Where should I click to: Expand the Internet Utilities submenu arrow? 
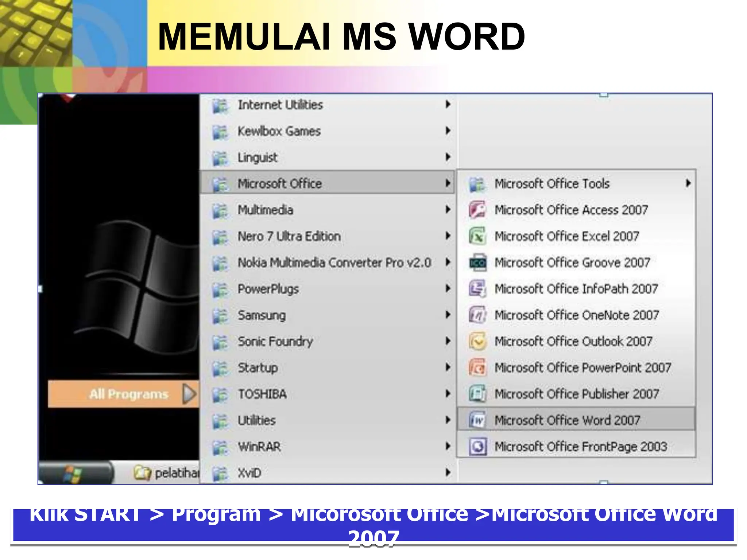point(448,105)
